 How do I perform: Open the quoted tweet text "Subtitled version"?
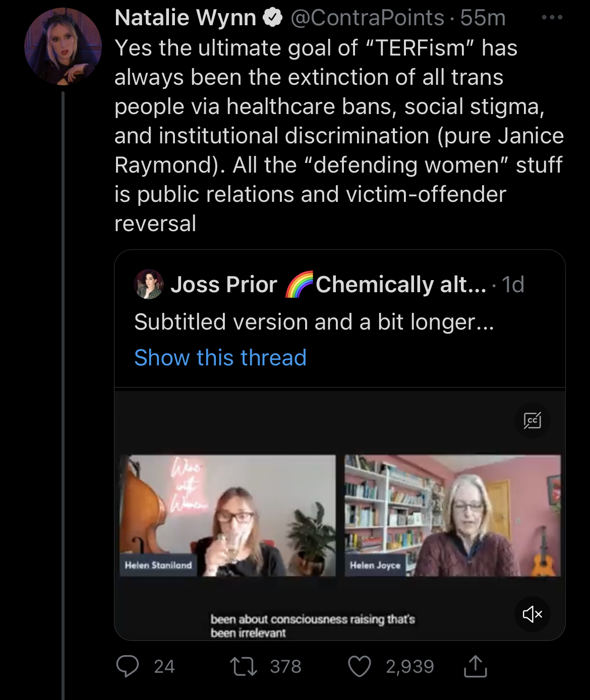point(314,322)
